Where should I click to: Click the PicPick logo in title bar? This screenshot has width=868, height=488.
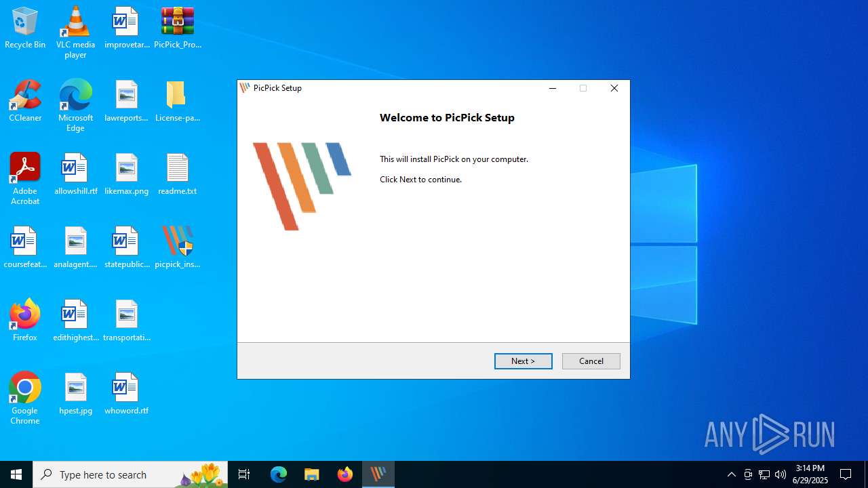[x=245, y=88]
